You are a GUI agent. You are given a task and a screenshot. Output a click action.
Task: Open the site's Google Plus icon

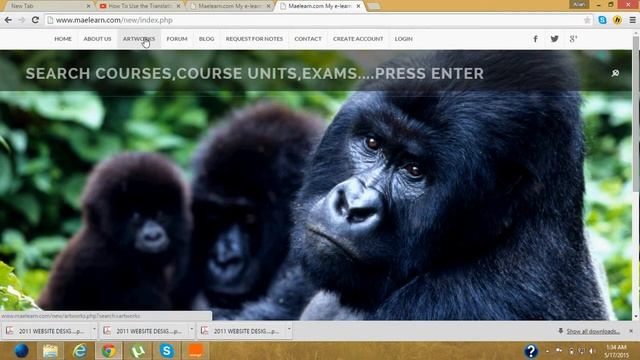(573, 39)
